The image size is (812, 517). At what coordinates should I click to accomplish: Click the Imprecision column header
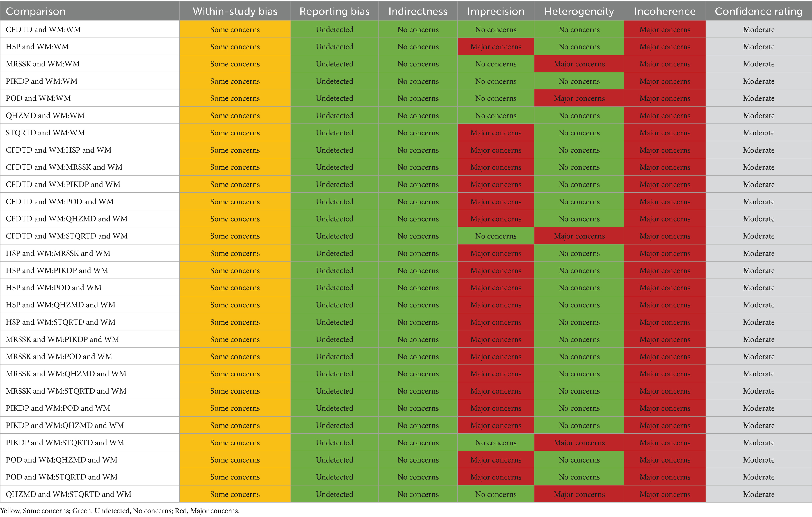496,12
